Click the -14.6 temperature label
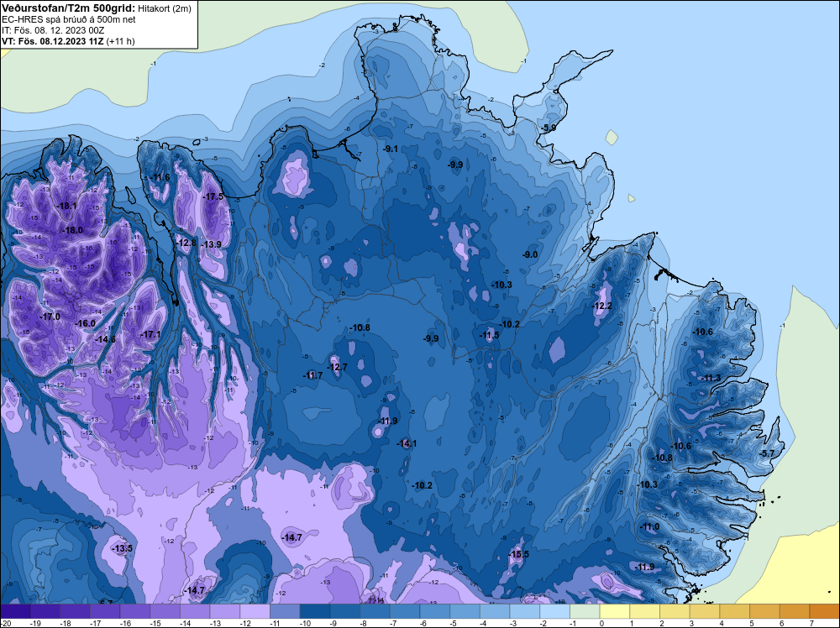Image resolution: width=840 pixels, height=628 pixels. 106,339
